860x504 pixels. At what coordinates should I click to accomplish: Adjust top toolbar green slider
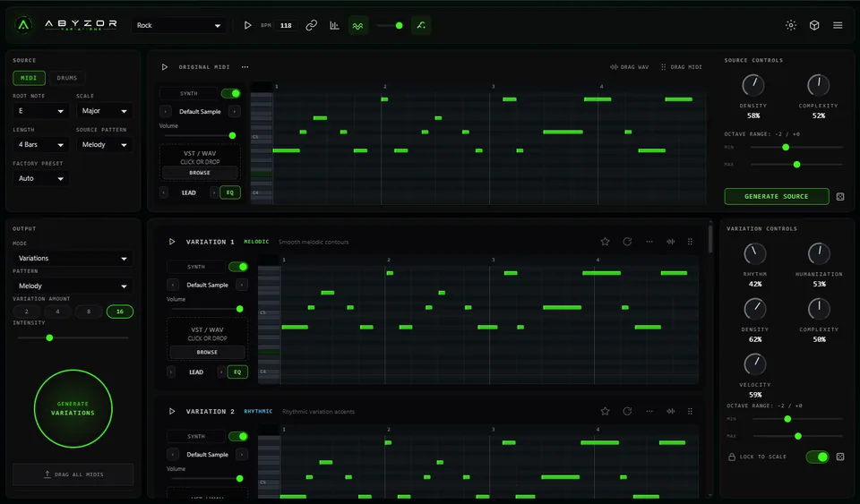coord(390,26)
